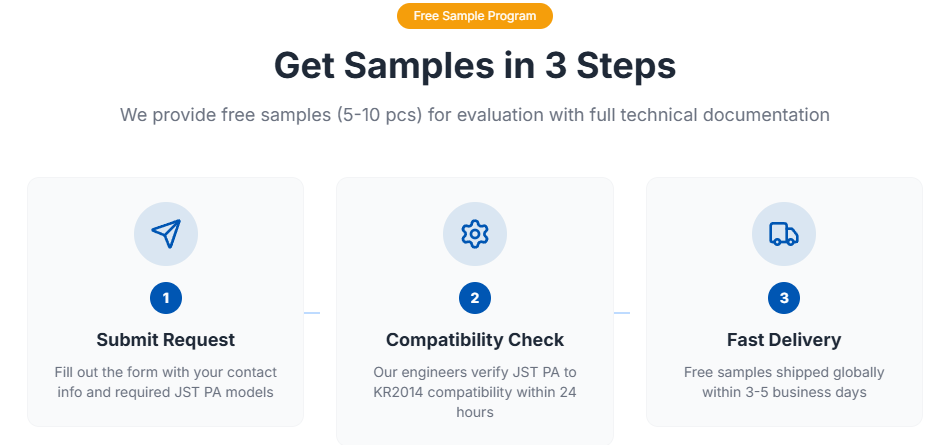Select the Fast Delivery step title
This screenshot has height=445, width=950.
pyautogui.click(x=784, y=340)
